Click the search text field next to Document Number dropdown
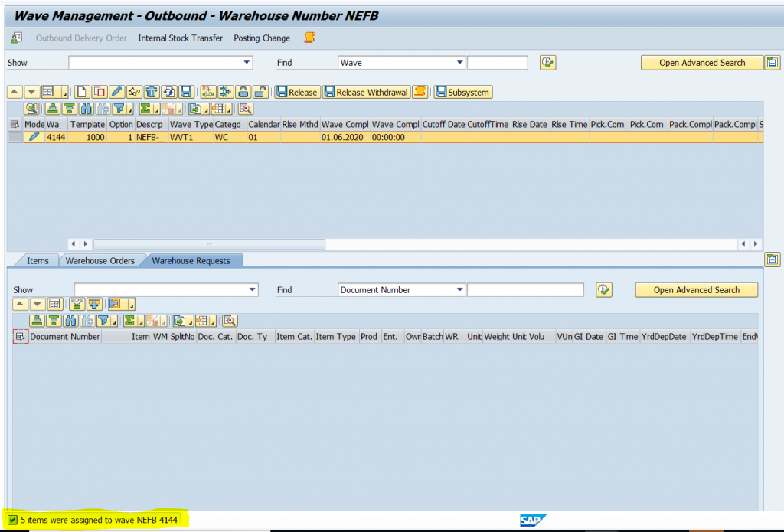Viewport: 784px width, 532px height. point(525,290)
